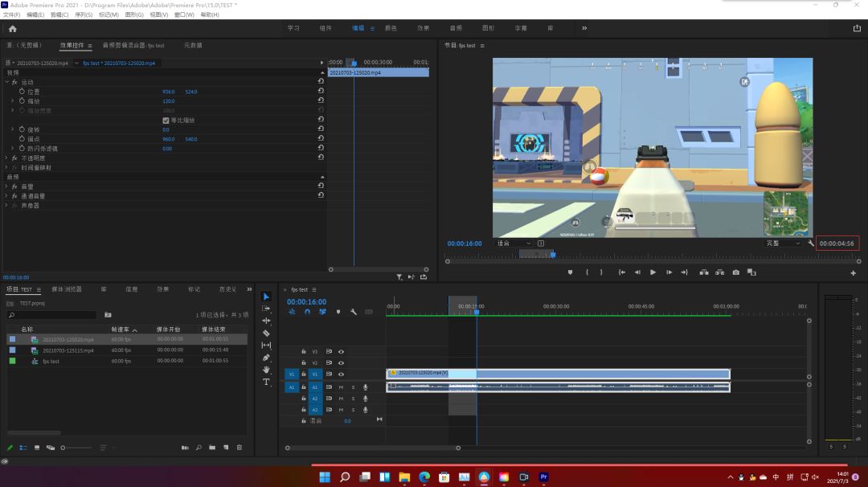Open the 完整 playback resolution dropdown

(784, 243)
